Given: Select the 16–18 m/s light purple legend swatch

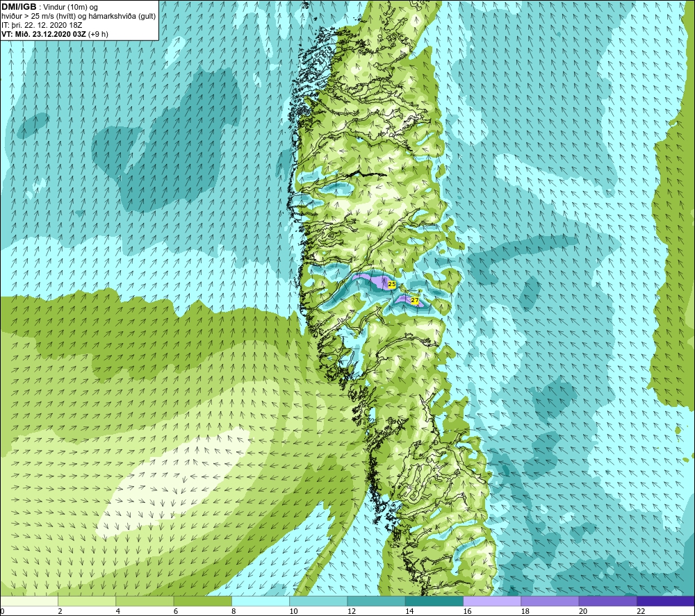Looking at the screenshot, I should [x=492, y=601].
